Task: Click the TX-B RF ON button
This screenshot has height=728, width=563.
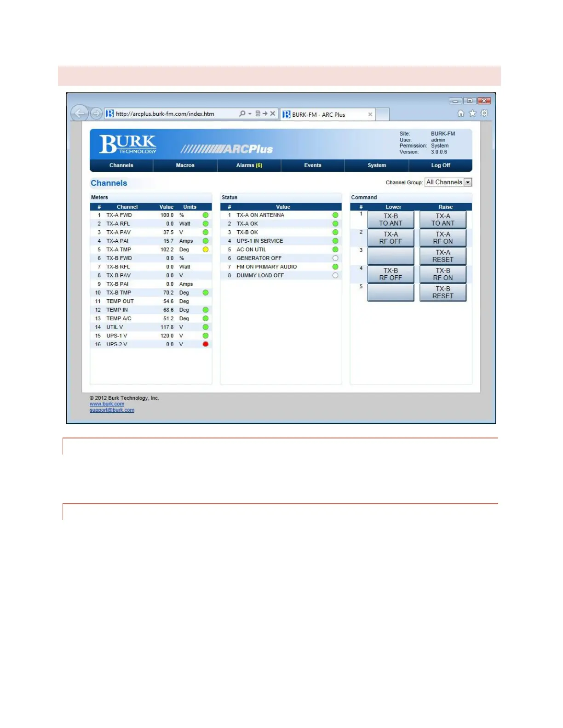Action: 443,274
